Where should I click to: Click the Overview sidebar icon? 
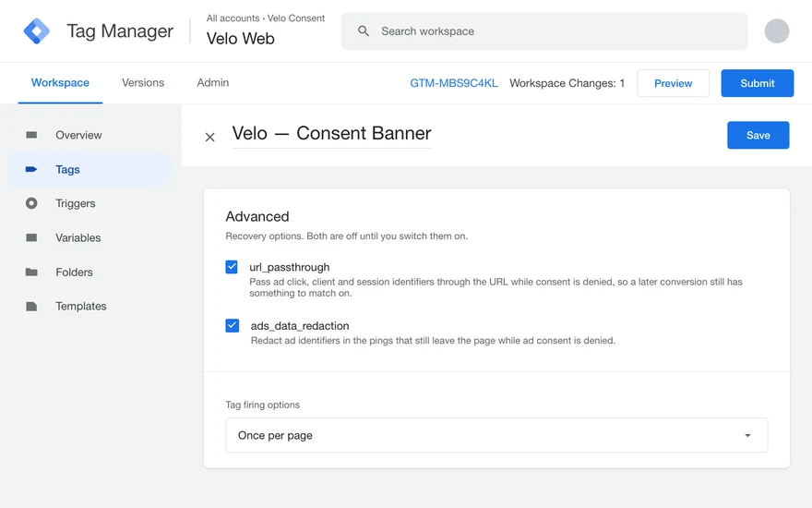pos(31,135)
